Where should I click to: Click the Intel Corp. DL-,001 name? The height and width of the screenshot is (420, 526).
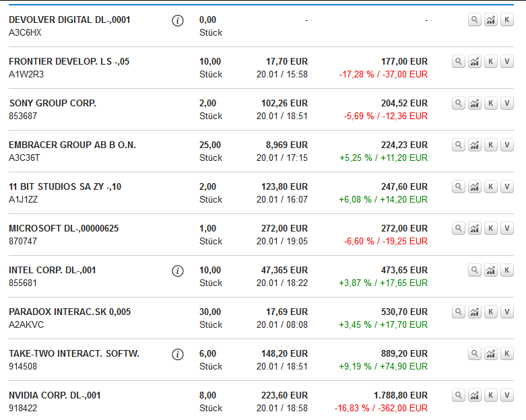point(53,270)
